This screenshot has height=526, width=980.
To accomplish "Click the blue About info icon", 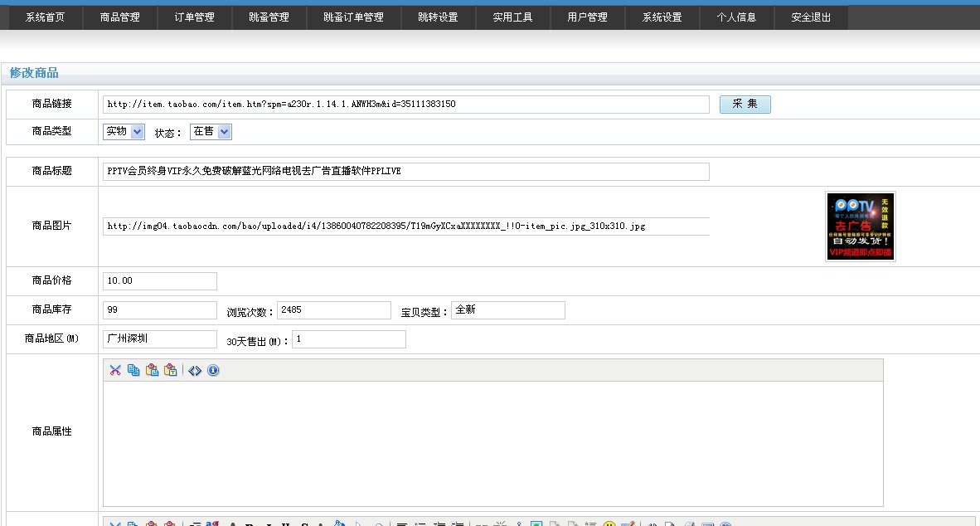I will (x=213, y=370).
